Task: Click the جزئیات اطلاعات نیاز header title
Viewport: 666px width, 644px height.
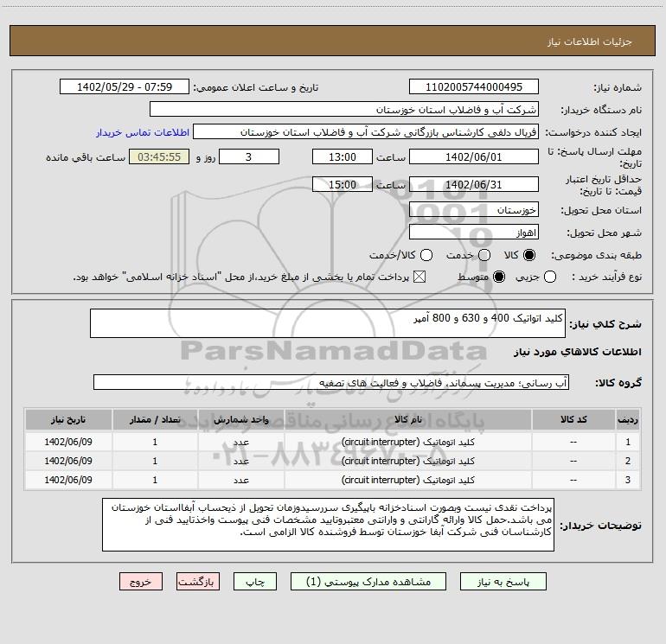Action: (x=590, y=41)
